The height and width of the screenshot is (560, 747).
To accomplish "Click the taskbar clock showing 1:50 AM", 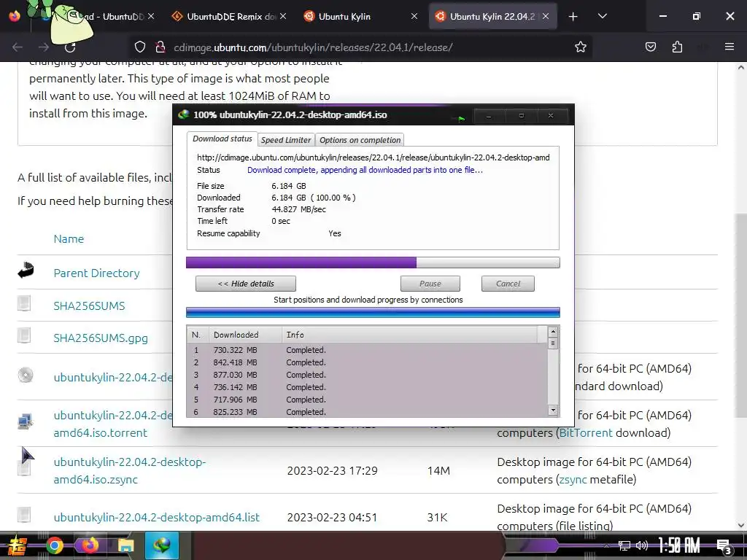I will point(678,545).
